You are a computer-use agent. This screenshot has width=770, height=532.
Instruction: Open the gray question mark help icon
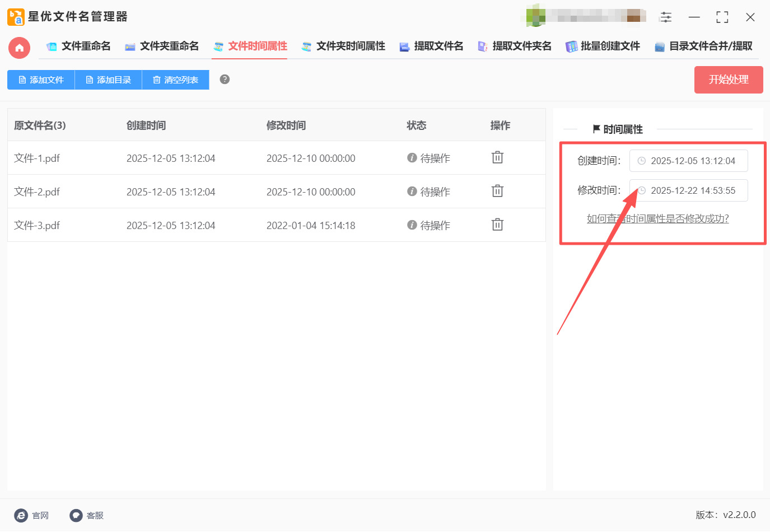click(x=225, y=80)
